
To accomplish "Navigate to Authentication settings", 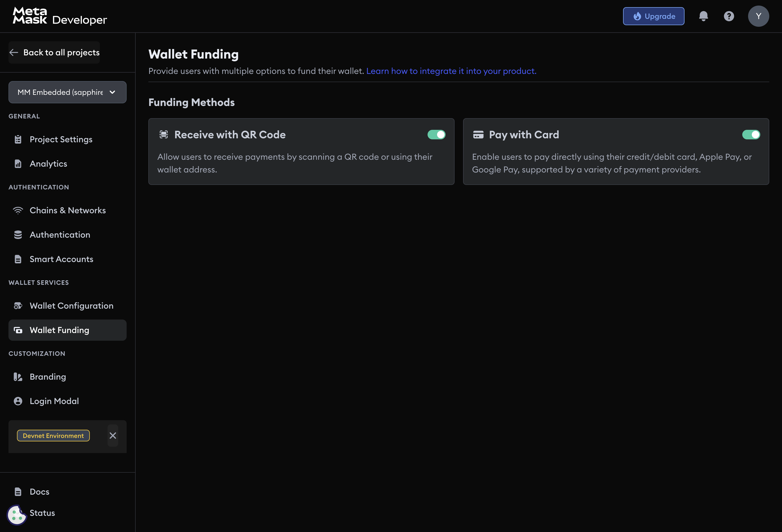I will point(67,235).
